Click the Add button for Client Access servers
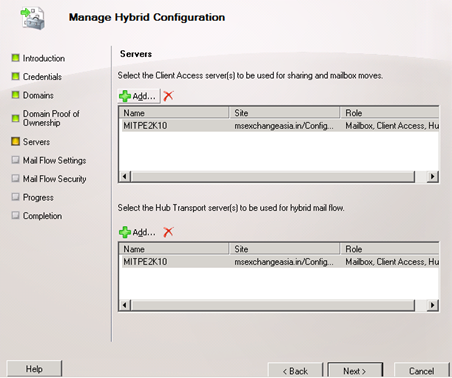This screenshot has width=452, height=378. [139, 96]
